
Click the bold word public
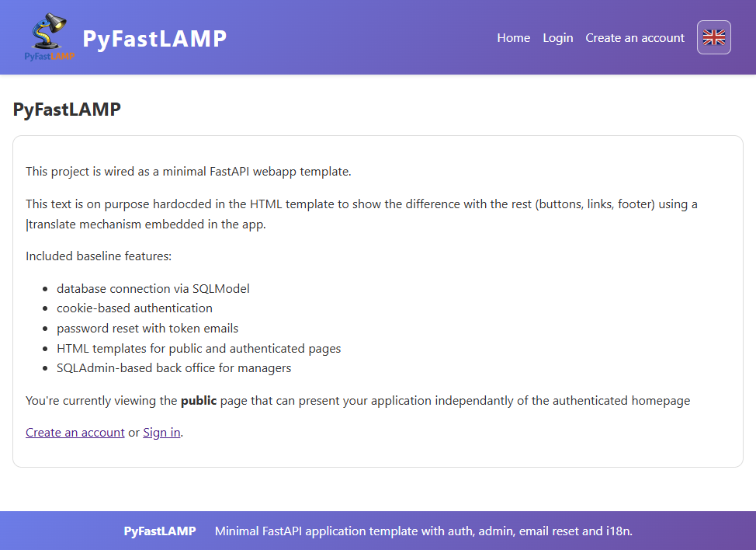[199, 402]
